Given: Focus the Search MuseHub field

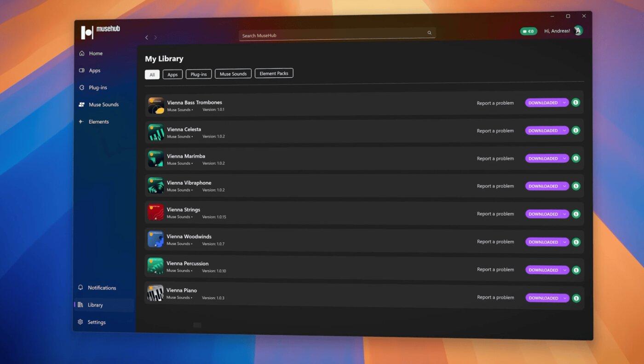Looking at the screenshot, I should (337, 35).
